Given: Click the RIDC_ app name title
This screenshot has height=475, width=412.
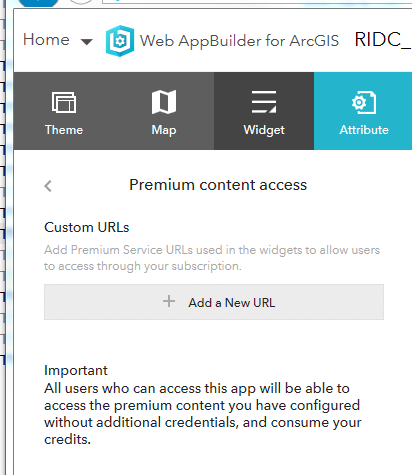Looking at the screenshot, I should tap(383, 40).
